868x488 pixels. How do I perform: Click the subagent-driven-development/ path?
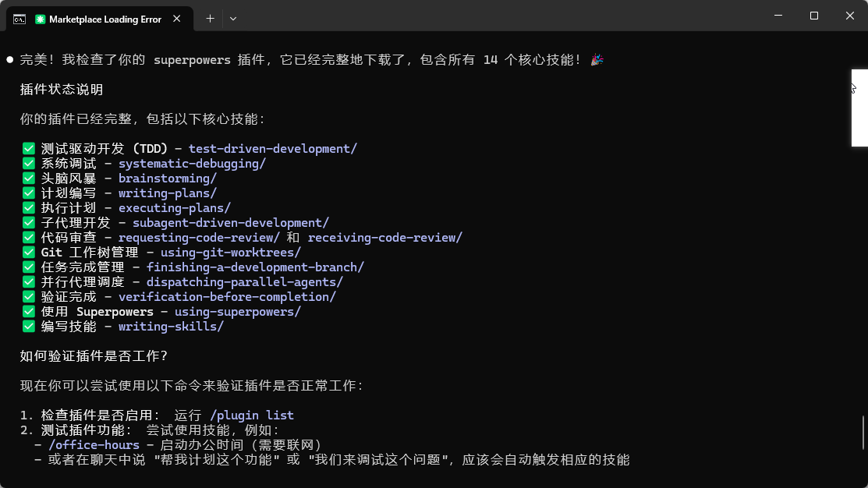[231, 223]
